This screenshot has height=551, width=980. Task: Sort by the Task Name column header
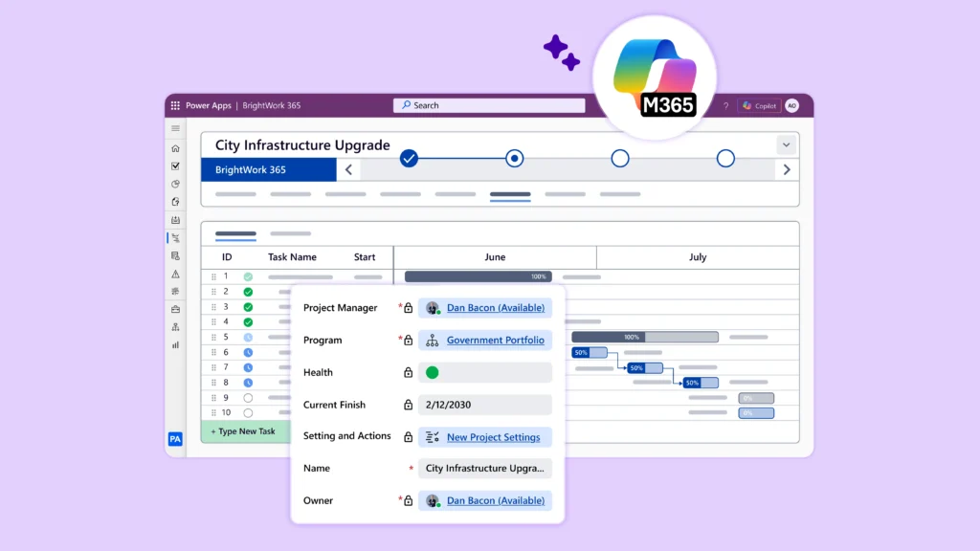292,256
